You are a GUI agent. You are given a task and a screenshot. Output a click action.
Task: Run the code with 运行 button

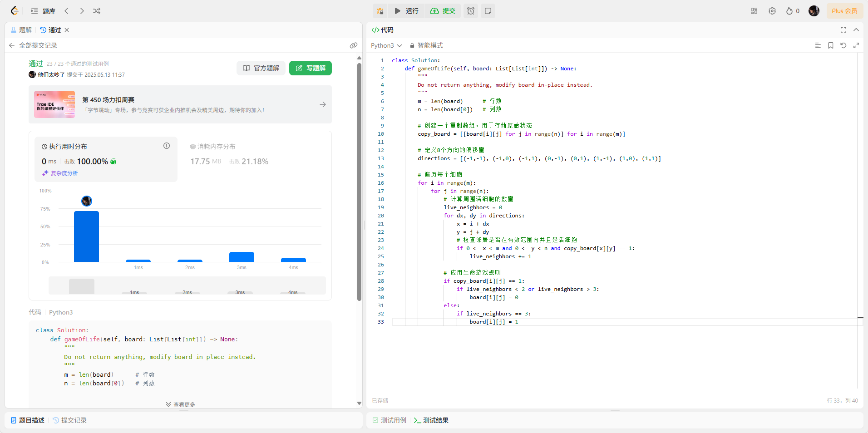point(406,11)
